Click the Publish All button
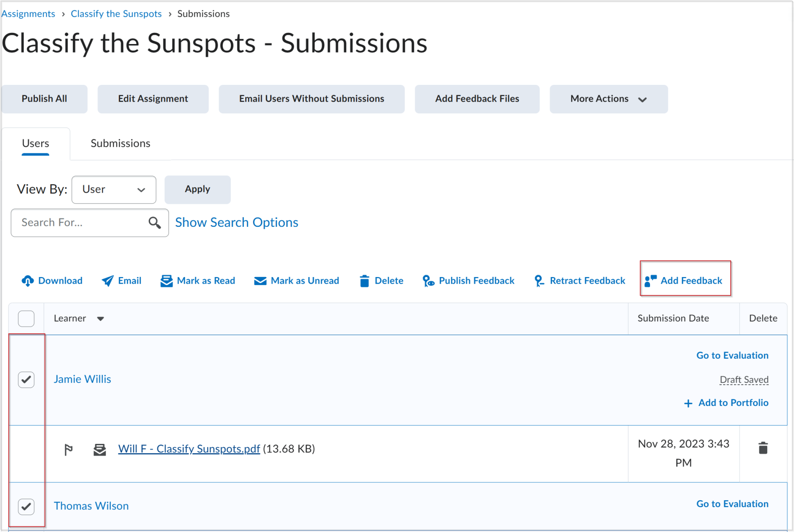794x532 pixels. 44,99
